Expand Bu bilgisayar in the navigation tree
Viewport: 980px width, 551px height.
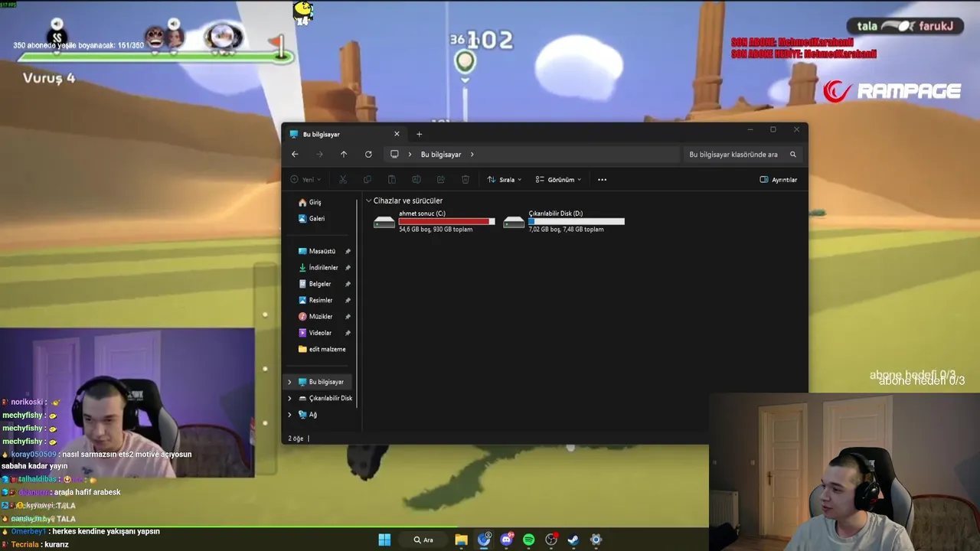pos(289,382)
